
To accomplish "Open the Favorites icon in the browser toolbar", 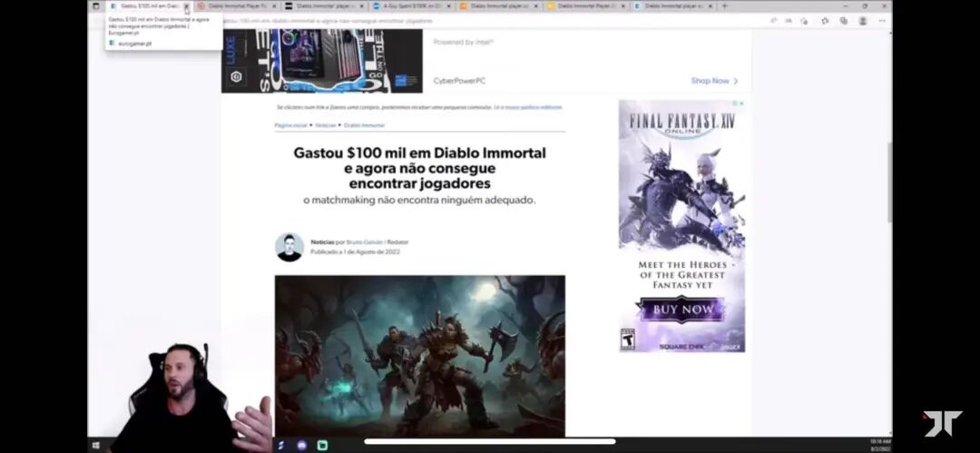I will tap(824, 21).
